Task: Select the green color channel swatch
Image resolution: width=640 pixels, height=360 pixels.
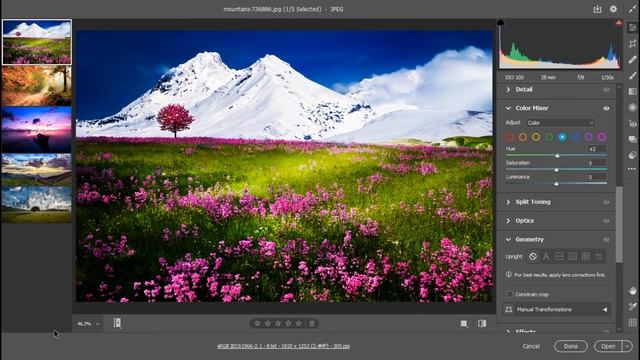Action: tap(549, 137)
